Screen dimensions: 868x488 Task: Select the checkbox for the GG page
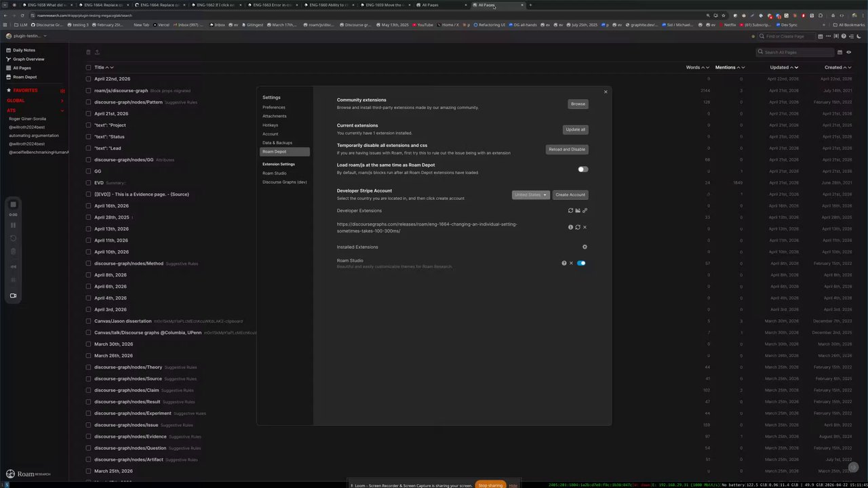88,171
